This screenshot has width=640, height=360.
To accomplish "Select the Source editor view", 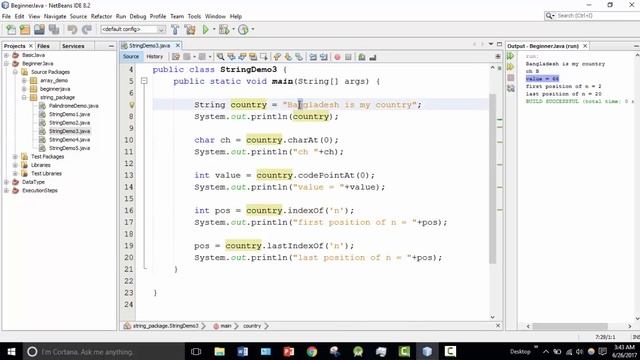I will pyautogui.click(x=131, y=57).
